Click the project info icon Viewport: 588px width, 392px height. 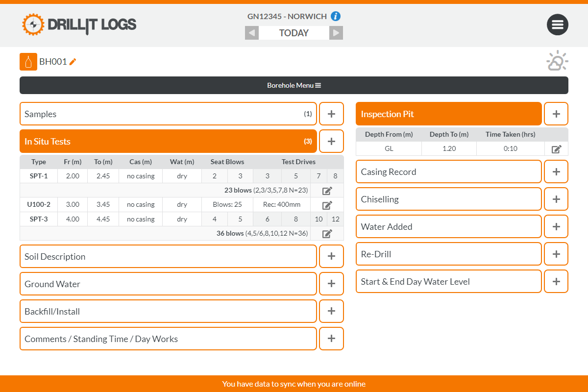(x=336, y=16)
